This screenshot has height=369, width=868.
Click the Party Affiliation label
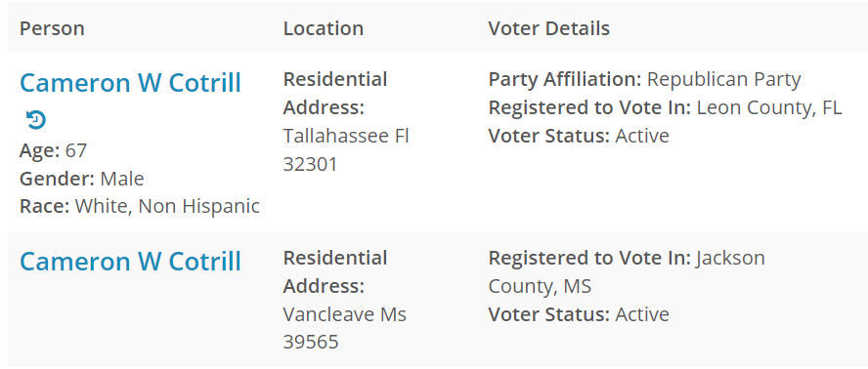[565, 80]
